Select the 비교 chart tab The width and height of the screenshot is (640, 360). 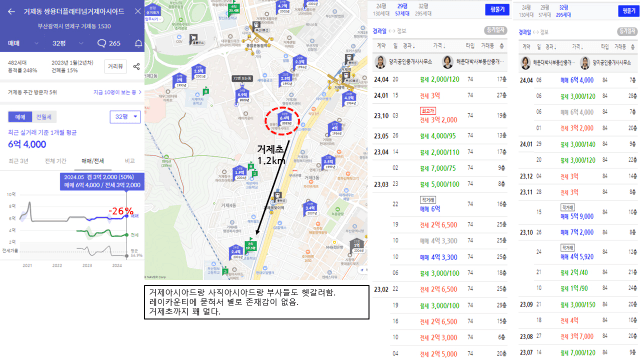tap(129, 161)
